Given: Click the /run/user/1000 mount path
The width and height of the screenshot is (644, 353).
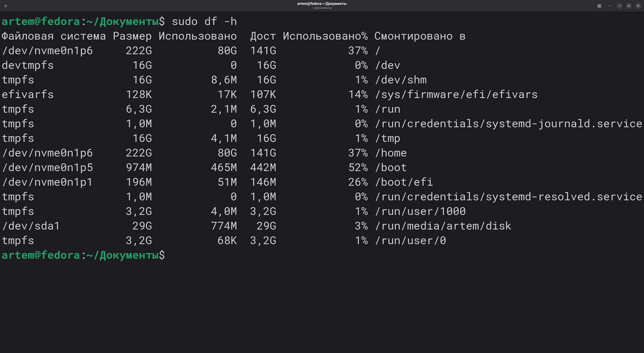Looking at the screenshot, I should [420, 212].
